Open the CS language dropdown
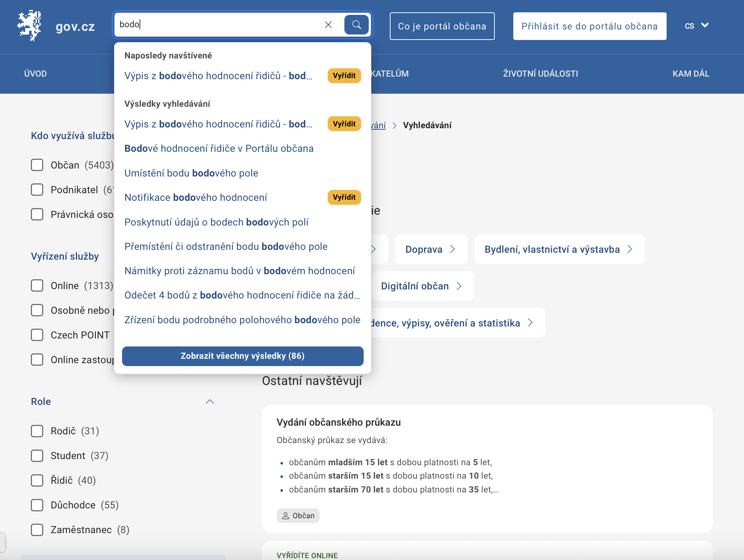Viewport: 744px width, 560px height. pos(697,26)
